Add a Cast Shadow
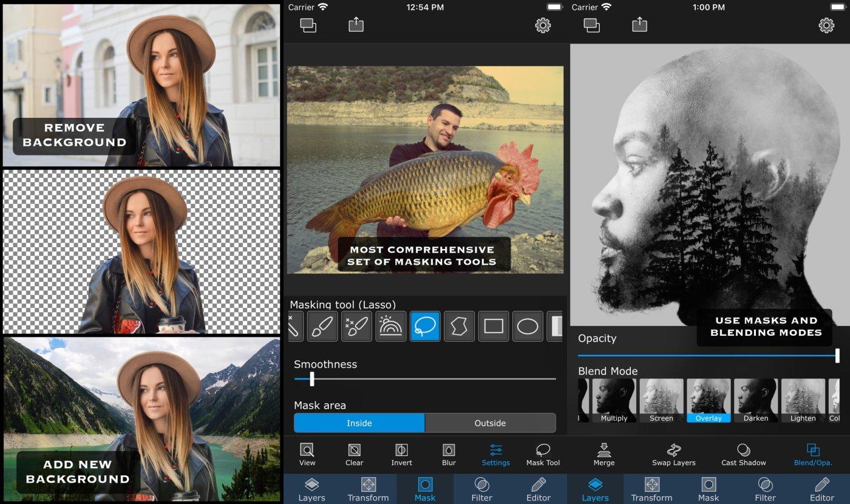The width and height of the screenshot is (850, 504). 744,455
